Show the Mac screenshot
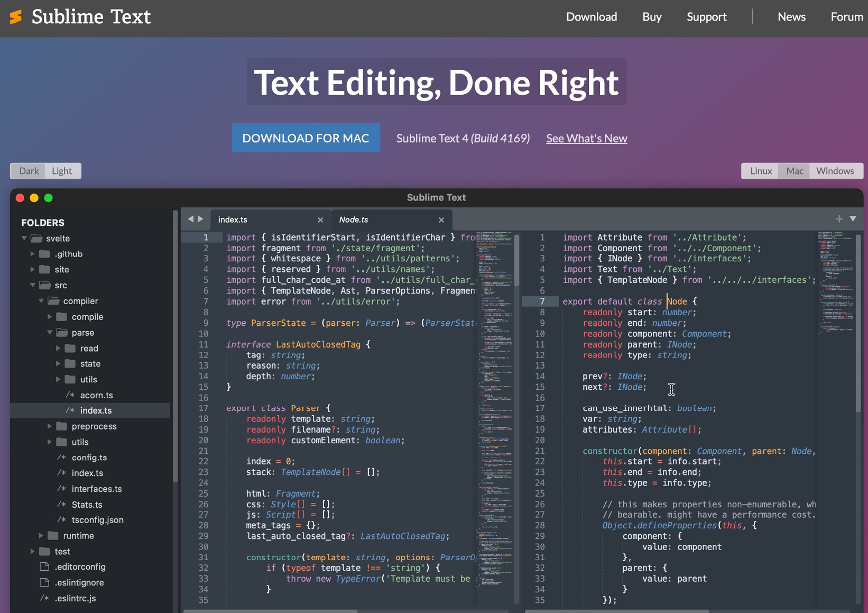Screen dimensions: 868x613 pos(795,171)
